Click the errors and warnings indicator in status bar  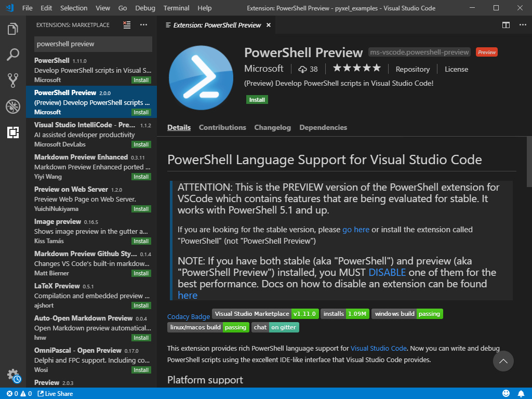point(18,393)
